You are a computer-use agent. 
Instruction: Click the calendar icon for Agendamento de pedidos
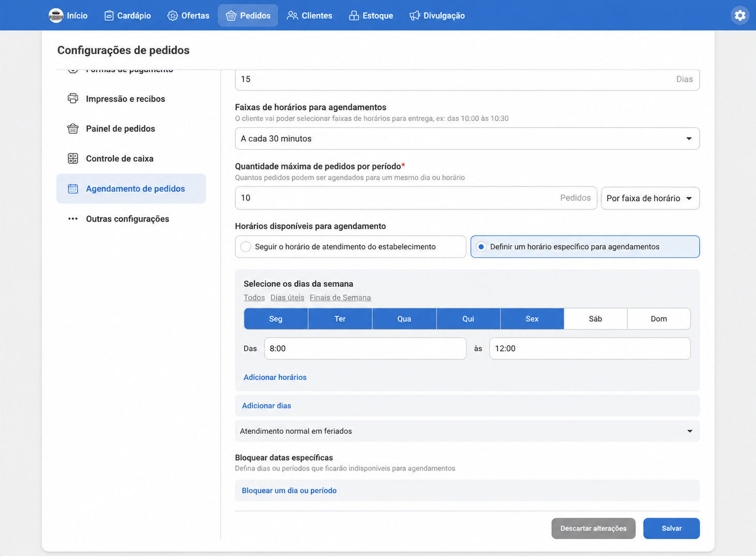(73, 188)
